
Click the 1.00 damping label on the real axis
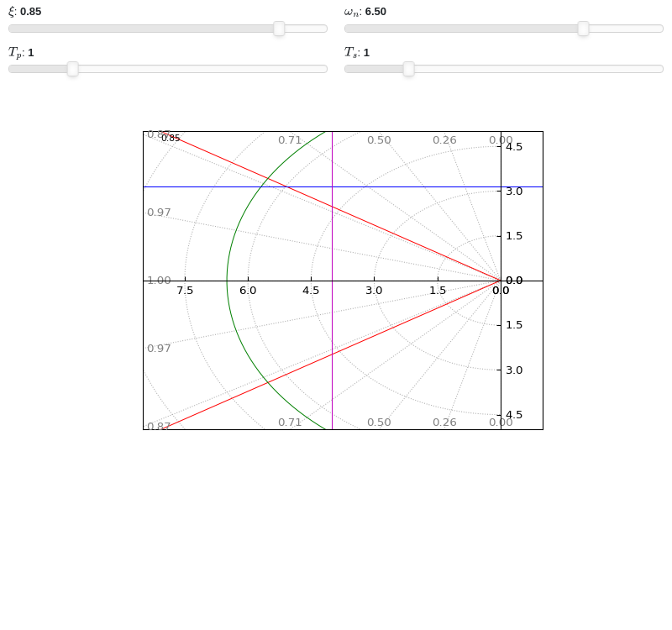pos(159,281)
